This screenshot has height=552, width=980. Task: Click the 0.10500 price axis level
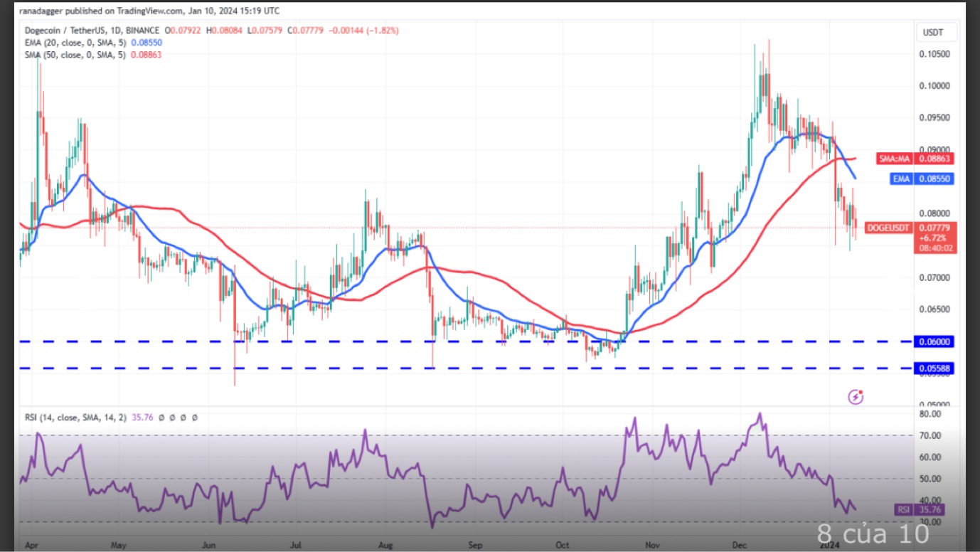coord(936,54)
